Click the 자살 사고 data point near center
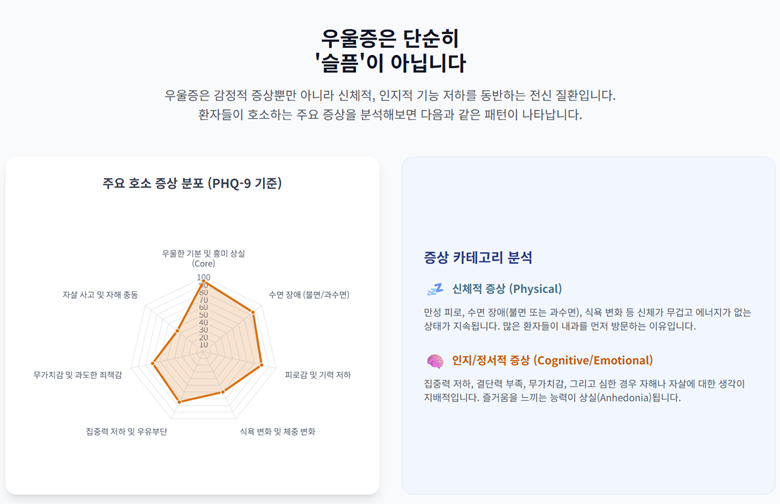Screen dimensions: 780x504 click(x=178, y=330)
